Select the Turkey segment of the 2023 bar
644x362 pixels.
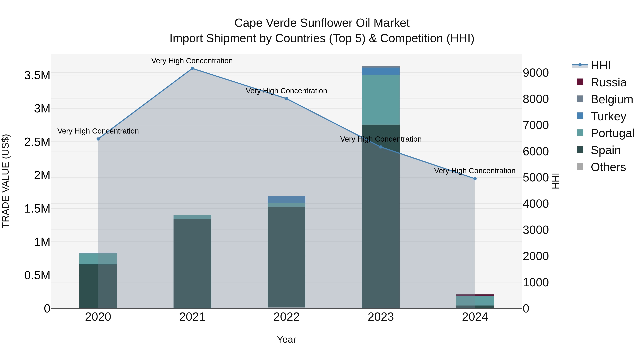coord(381,71)
